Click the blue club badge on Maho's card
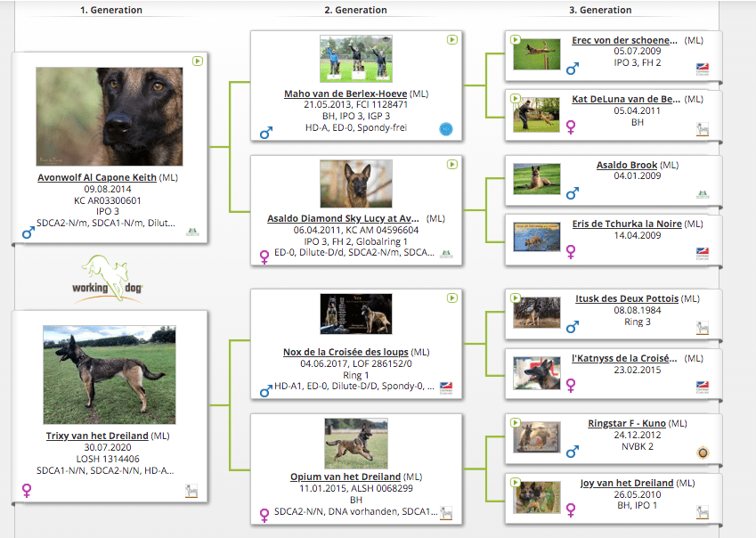This screenshot has width=756, height=538. pos(446,130)
